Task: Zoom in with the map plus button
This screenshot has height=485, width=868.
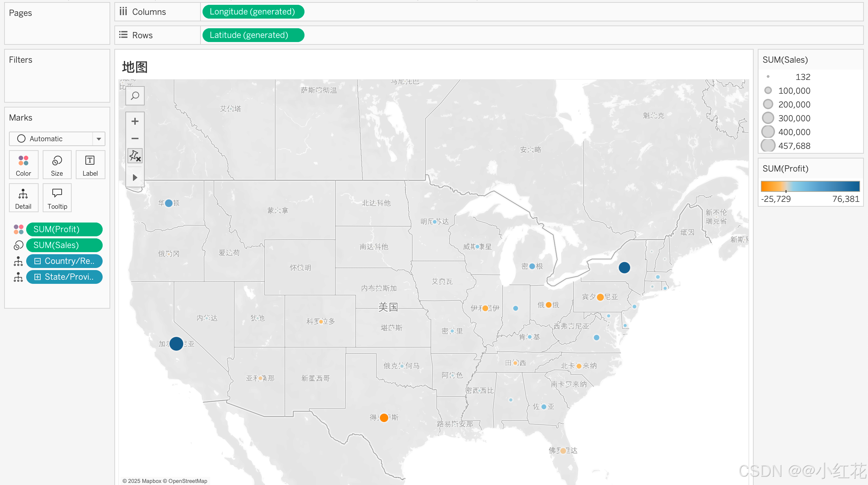Action: pos(135,121)
